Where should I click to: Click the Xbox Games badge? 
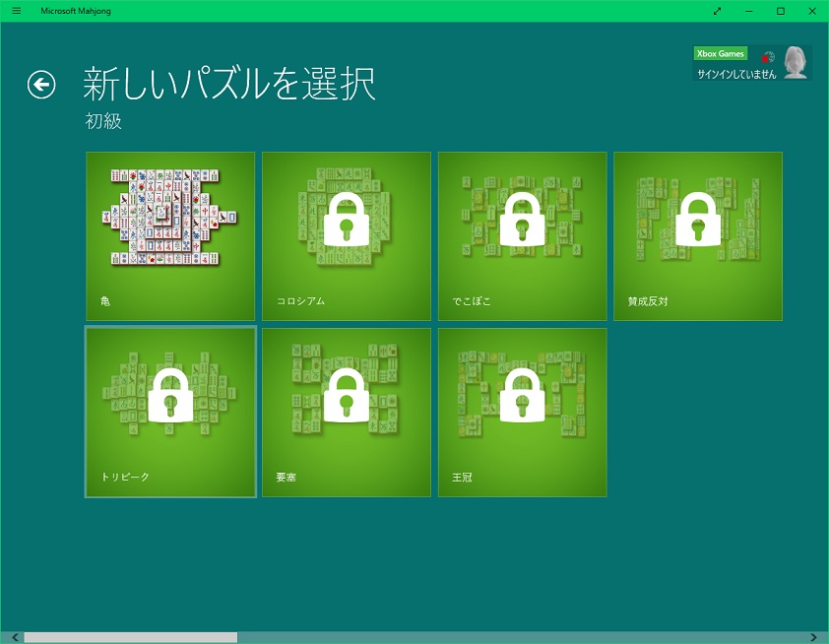[x=720, y=53]
